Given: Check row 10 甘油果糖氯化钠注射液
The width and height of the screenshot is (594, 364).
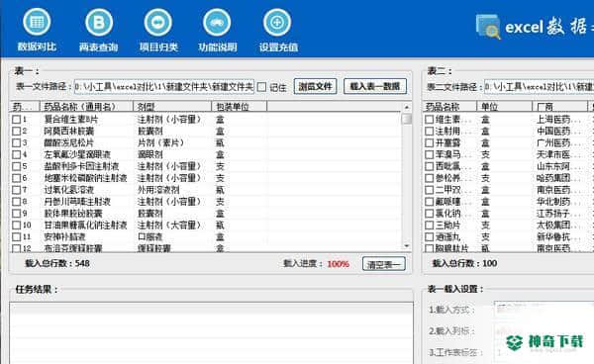Looking at the screenshot, I should 16,226.
